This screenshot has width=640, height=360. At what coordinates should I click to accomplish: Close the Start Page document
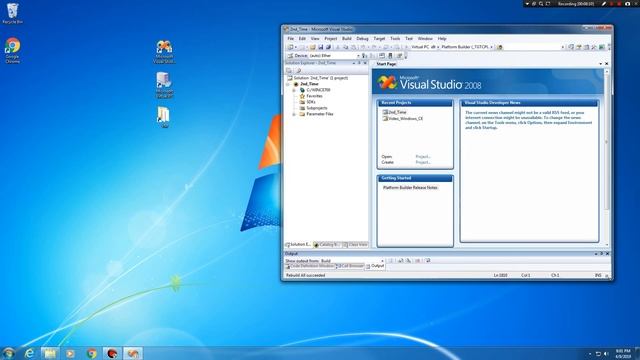coord(606,64)
